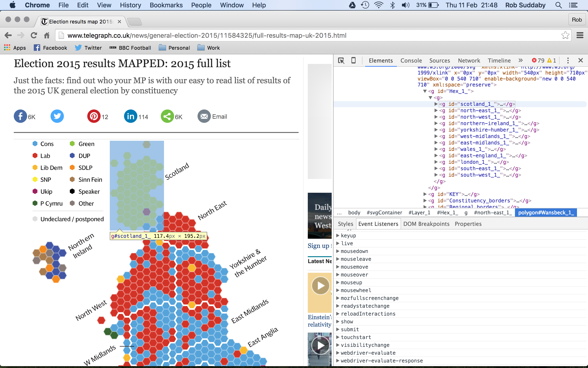This screenshot has width=588, height=368.
Task: Open the Wi-Fi menu bar icon
Action: tap(379, 5)
